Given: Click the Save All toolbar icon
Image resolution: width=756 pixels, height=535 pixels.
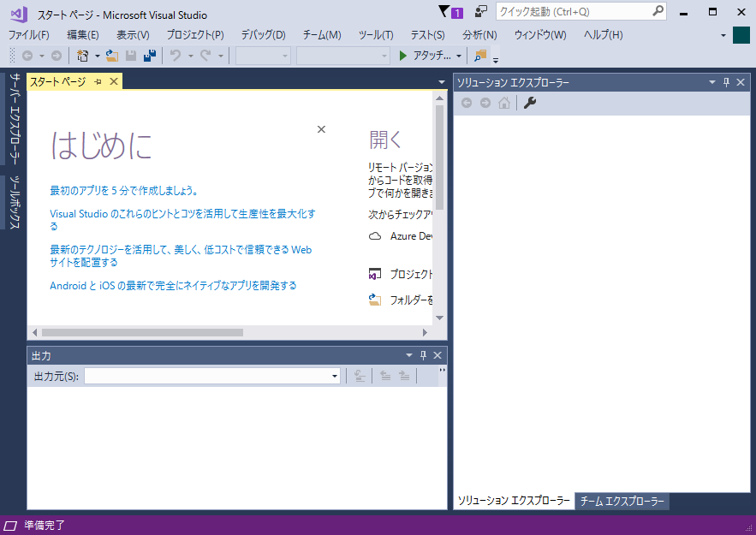Looking at the screenshot, I should [150, 56].
